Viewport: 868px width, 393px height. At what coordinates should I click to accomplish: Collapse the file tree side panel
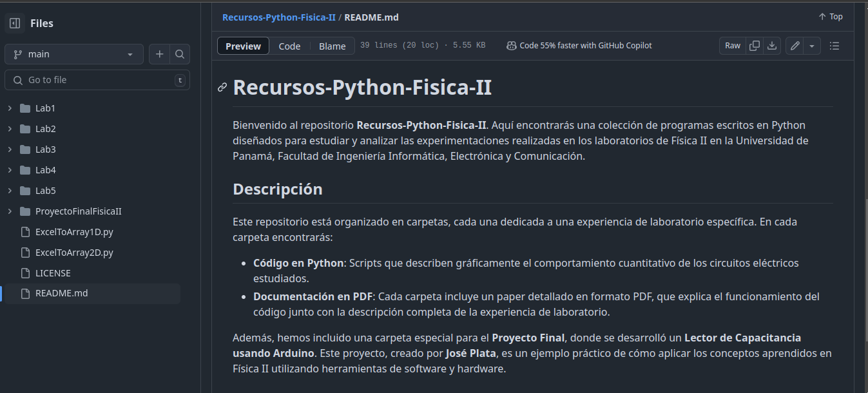15,23
